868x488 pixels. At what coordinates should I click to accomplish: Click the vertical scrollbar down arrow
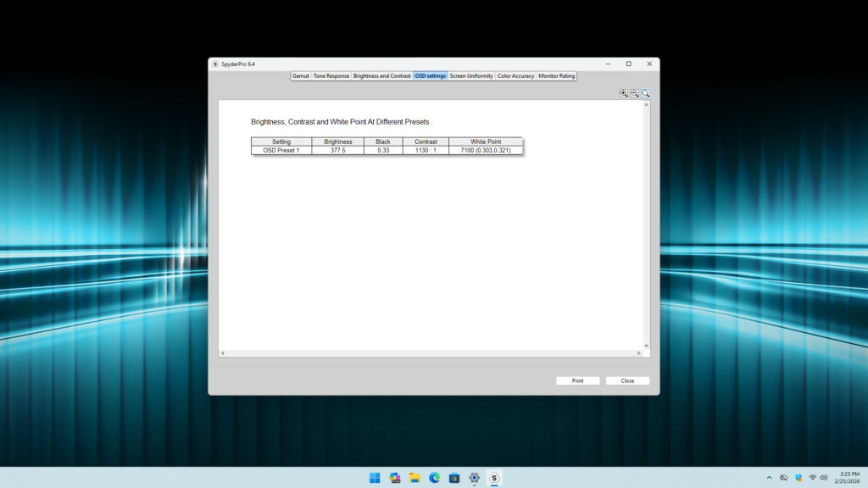tap(646, 346)
